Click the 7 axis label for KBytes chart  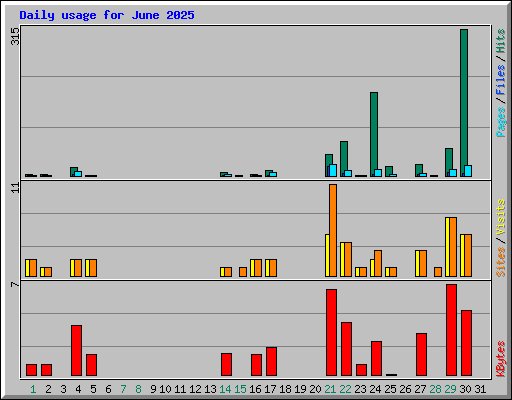coord(15,284)
